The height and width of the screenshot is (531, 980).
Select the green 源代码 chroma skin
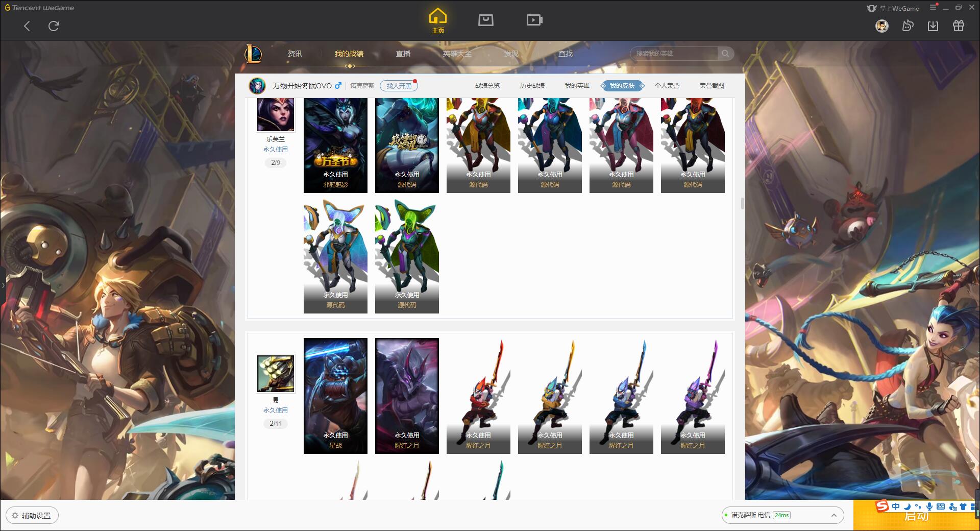[x=407, y=256]
